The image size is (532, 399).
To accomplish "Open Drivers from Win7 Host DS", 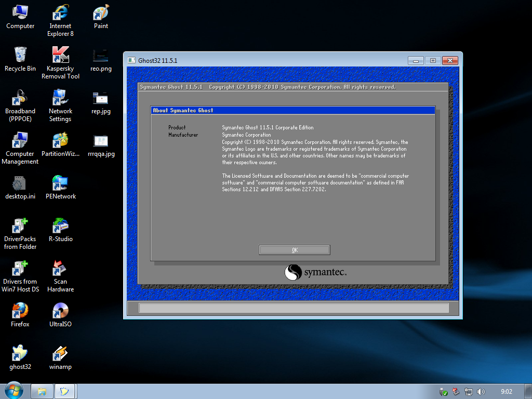I will click(20, 276).
